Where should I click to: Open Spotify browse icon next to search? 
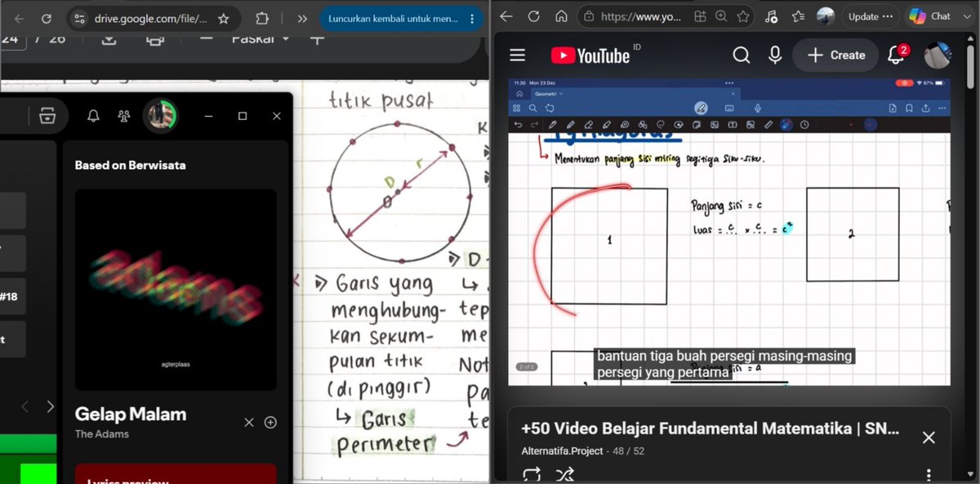47,116
